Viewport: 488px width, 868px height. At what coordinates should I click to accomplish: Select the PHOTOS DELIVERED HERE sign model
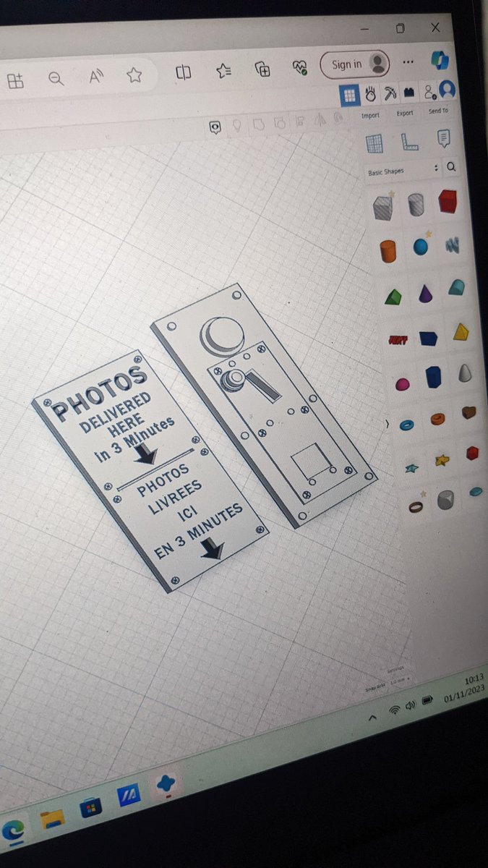click(152, 469)
